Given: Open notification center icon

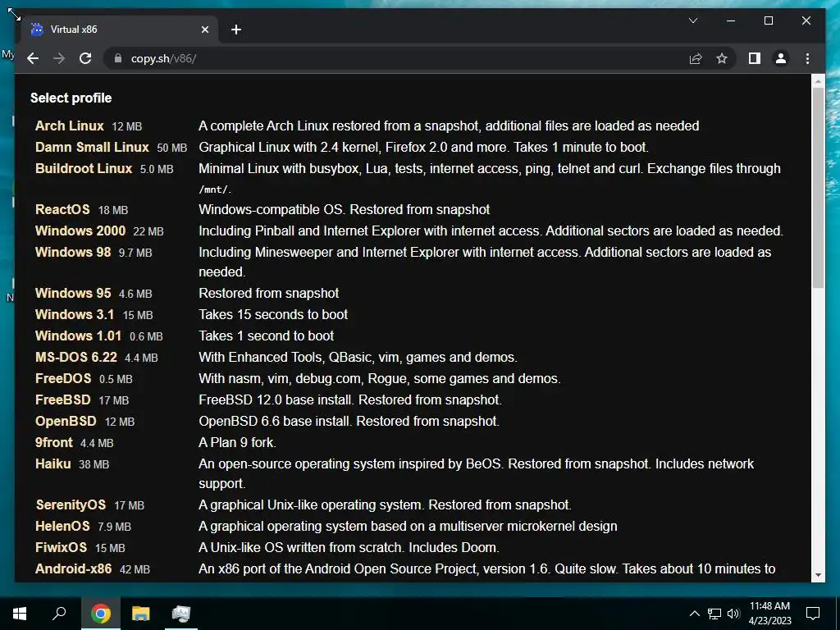Looking at the screenshot, I should coord(813,614).
